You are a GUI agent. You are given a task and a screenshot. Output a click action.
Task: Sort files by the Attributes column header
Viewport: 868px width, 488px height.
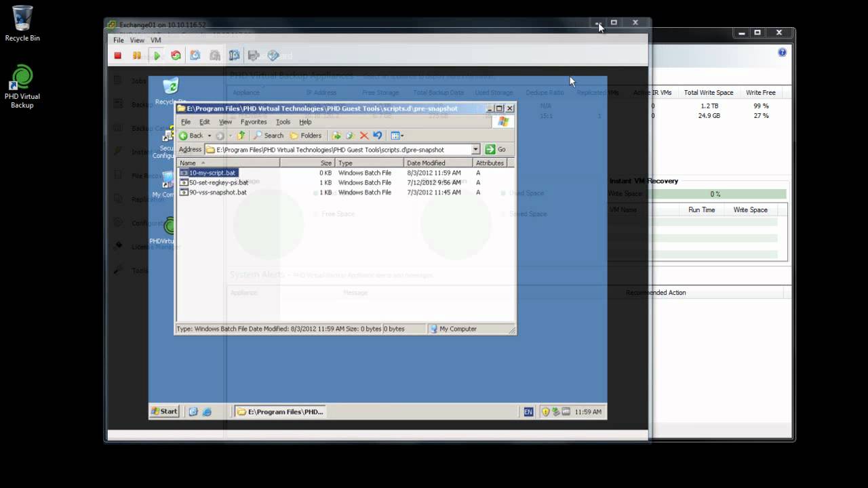[490, 163]
